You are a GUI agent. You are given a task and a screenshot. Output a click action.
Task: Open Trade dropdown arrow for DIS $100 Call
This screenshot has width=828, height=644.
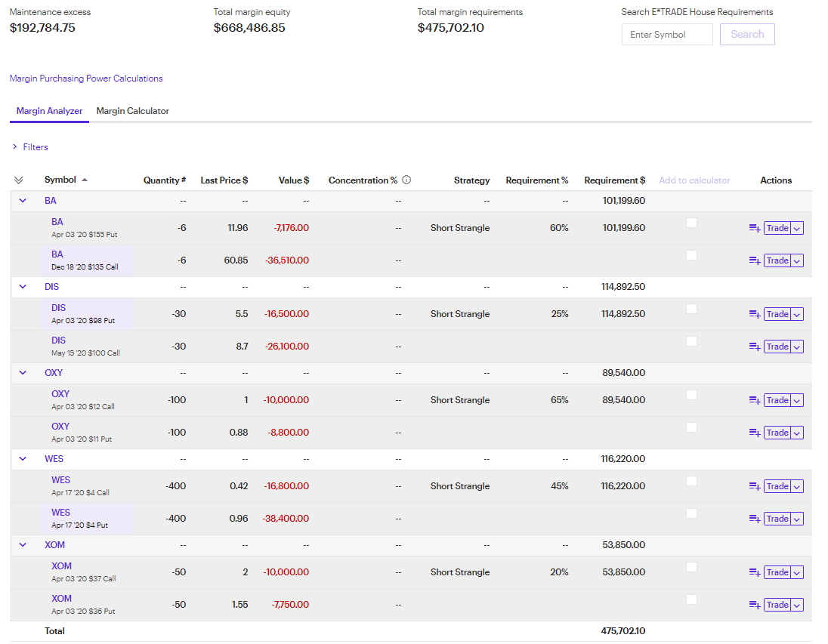tap(797, 347)
